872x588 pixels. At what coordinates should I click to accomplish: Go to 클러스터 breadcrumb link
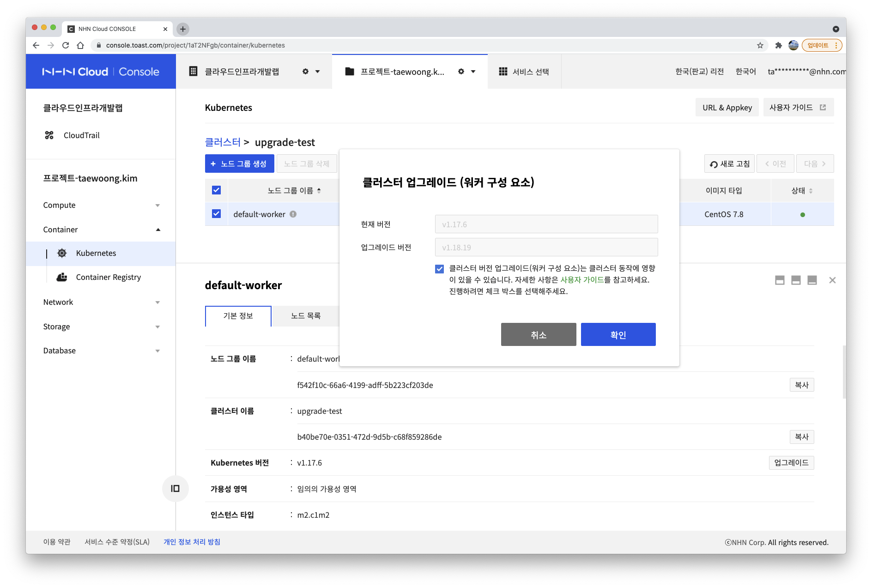click(x=223, y=142)
